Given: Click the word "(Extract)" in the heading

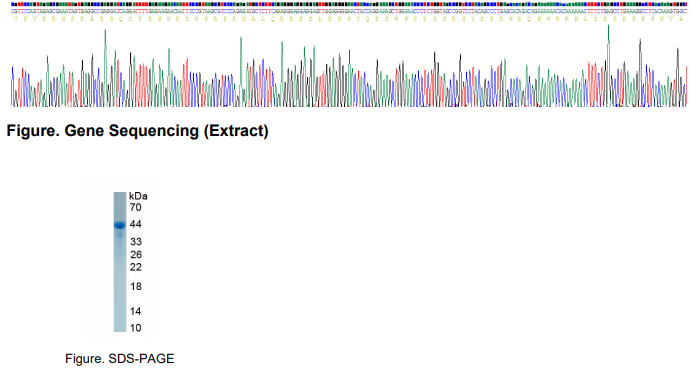Looking at the screenshot, I should tap(236, 131).
